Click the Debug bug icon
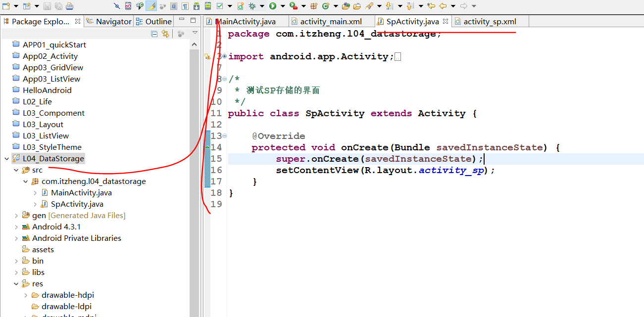The height and width of the screenshot is (317, 644). coord(252,6)
